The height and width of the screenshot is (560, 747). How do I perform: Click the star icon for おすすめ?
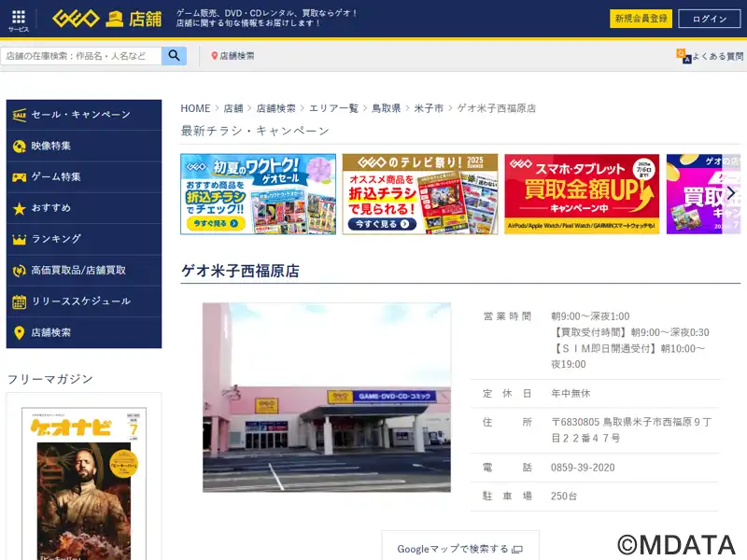coord(19,208)
